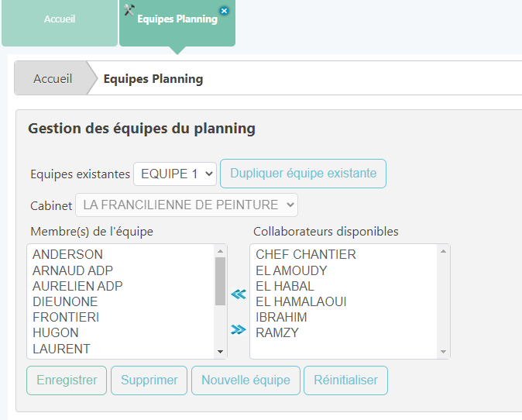Select CHEF CHANTIER in available collaborators
This screenshot has width=522, height=420.
click(x=305, y=254)
